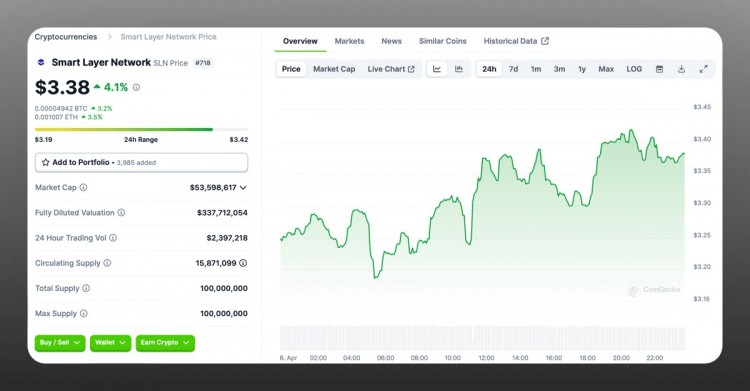The image size is (750, 391).
Task: Click the #718 rank badge
Action: (203, 63)
